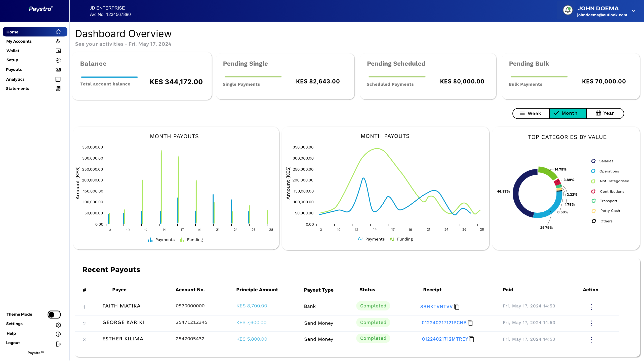Open notifications bell icon

[x=568, y=10]
